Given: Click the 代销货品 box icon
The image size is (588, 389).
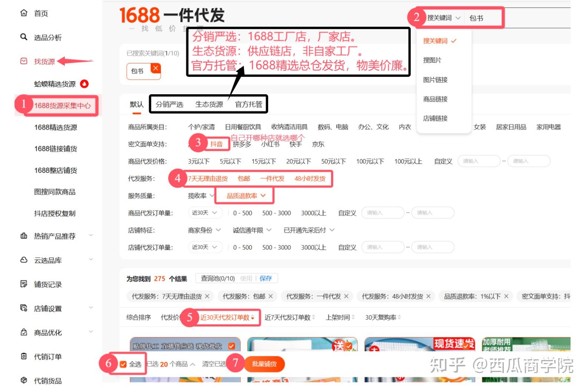Looking at the screenshot, I should coord(24,380).
